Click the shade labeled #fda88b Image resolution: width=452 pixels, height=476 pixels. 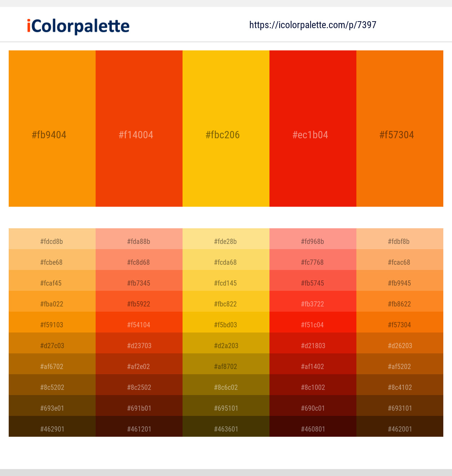(x=139, y=241)
